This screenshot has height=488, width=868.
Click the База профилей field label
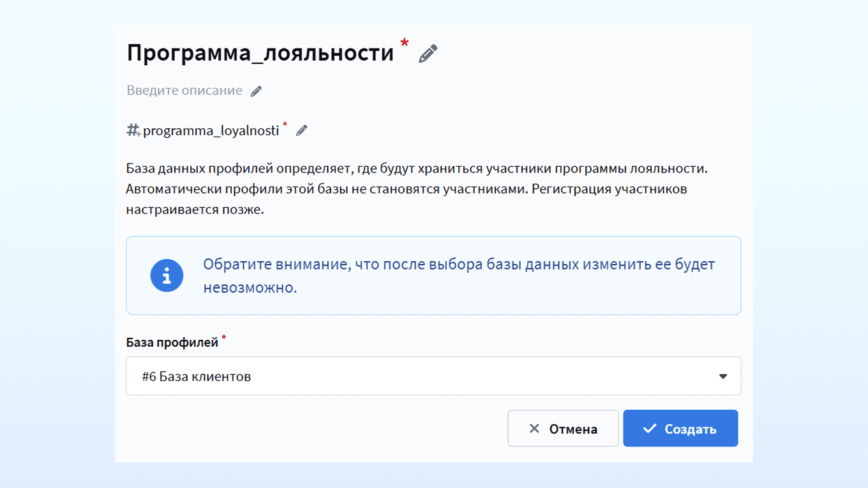[172, 342]
